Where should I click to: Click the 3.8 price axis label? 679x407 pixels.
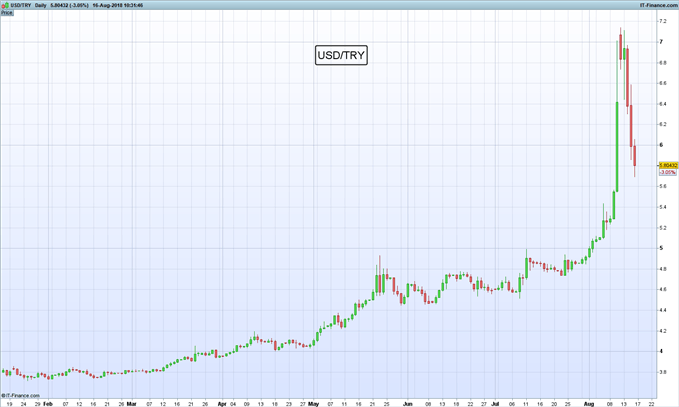coord(663,372)
